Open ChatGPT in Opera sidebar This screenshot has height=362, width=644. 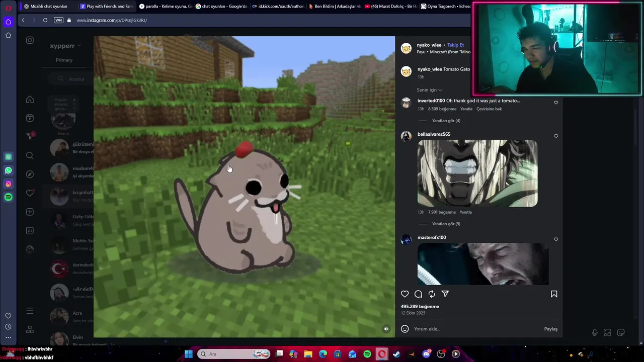[x=8, y=157]
